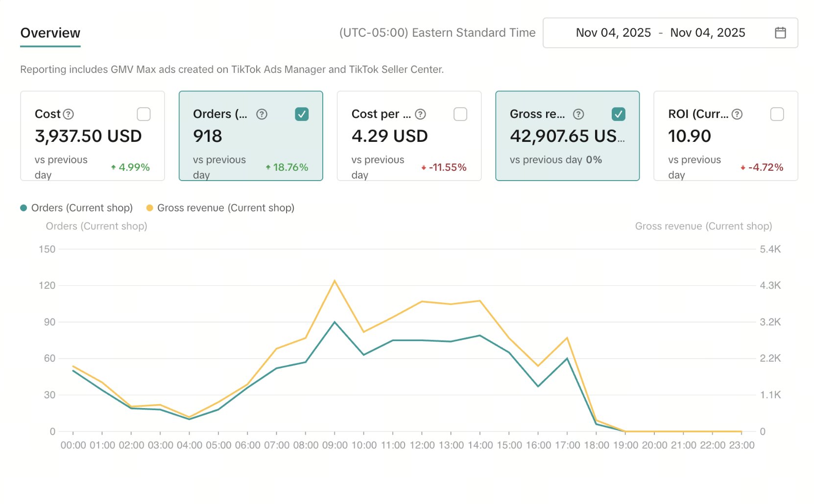This screenshot has width=814, height=504.
Task: Click the start date Nov 04, 2025
Action: click(613, 33)
